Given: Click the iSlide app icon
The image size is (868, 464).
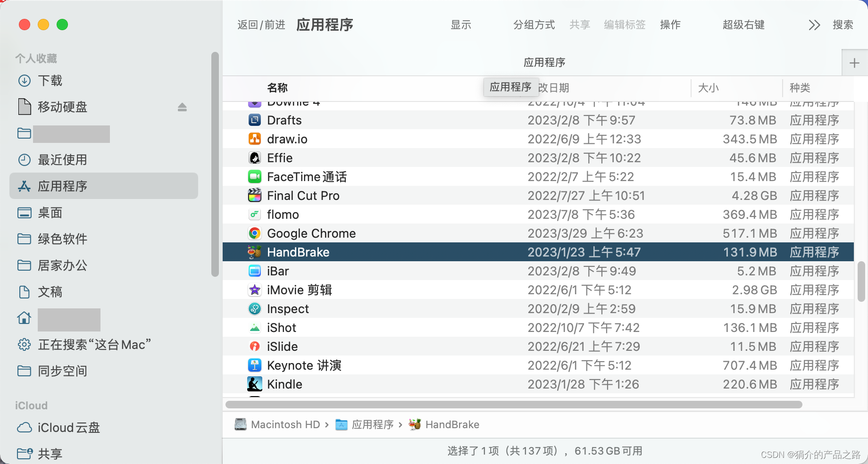Looking at the screenshot, I should (x=255, y=347).
